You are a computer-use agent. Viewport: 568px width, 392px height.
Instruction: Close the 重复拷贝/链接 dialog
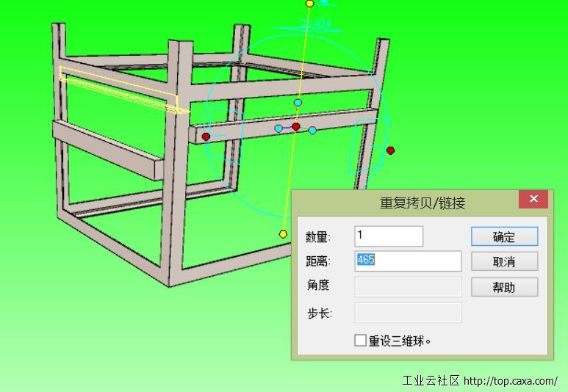533,199
